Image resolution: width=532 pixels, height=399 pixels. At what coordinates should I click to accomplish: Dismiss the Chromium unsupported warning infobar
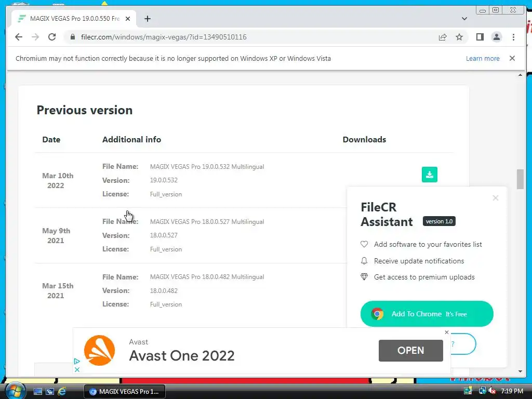512,58
